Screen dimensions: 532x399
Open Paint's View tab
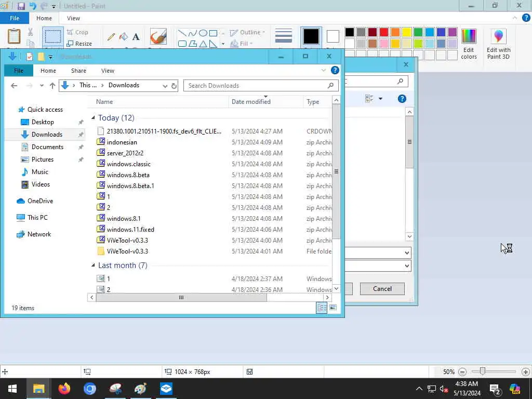[73, 18]
